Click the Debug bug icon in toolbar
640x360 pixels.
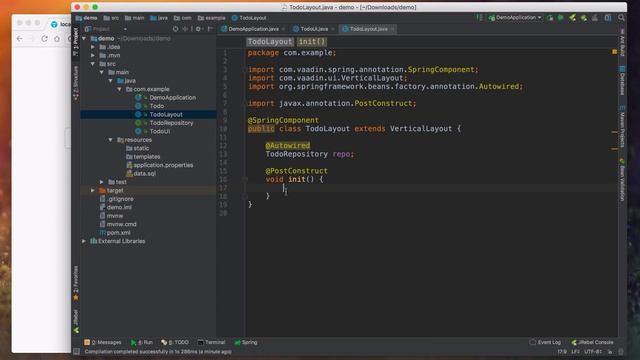point(560,18)
